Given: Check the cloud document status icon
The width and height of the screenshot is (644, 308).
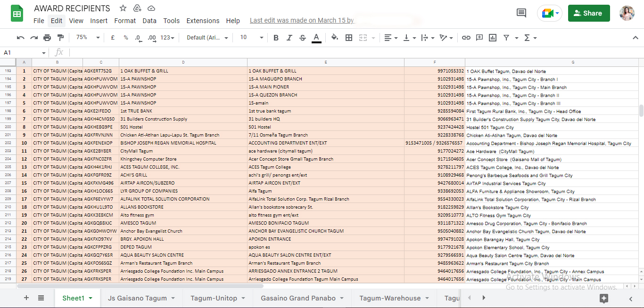Looking at the screenshot, I should 151,8.
